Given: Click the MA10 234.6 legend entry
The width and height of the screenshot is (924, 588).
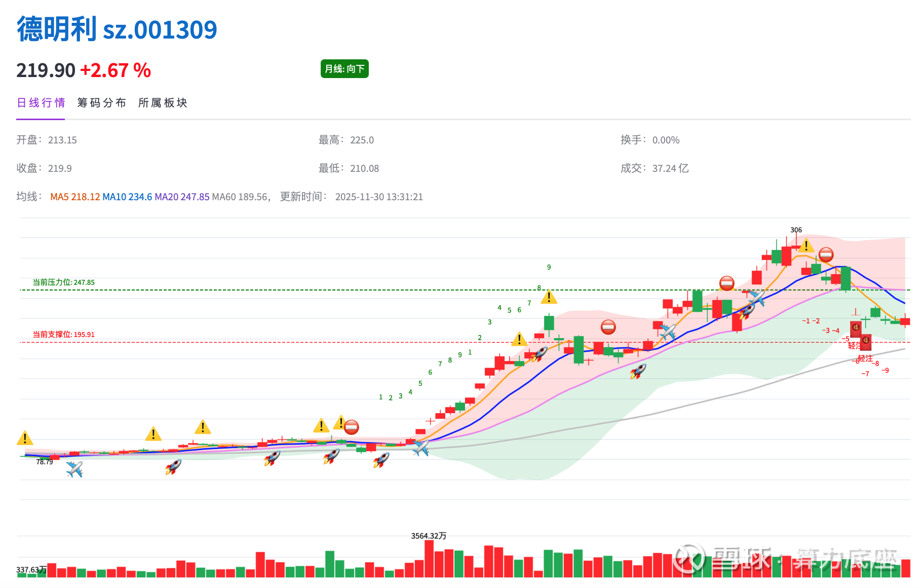Looking at the screenshot, I should point(127,197).
